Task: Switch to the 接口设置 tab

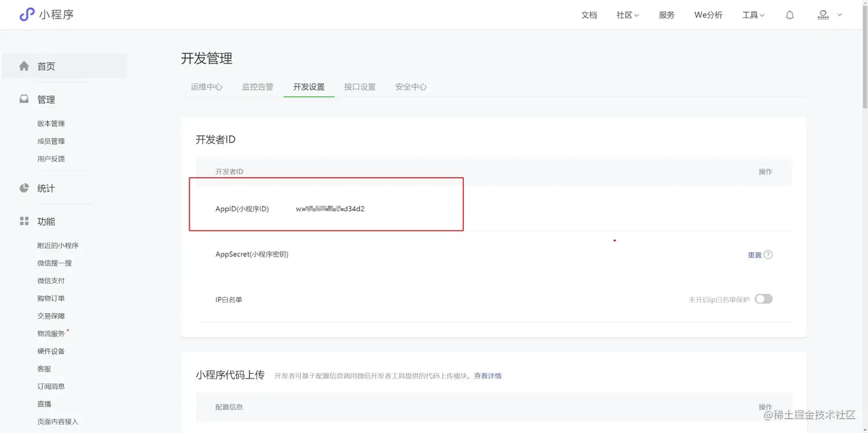Action: (x=359, y=87)
